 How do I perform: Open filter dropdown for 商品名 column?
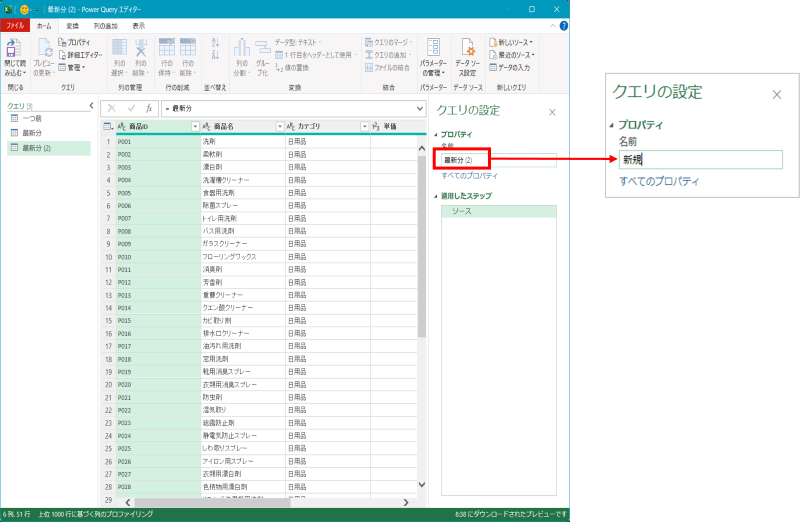pyautogui.click(x=280, y=126)
